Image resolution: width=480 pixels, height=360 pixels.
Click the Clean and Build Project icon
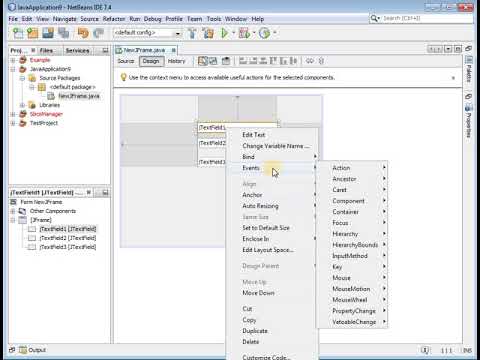pyautogui.click(x=208, y=33)
